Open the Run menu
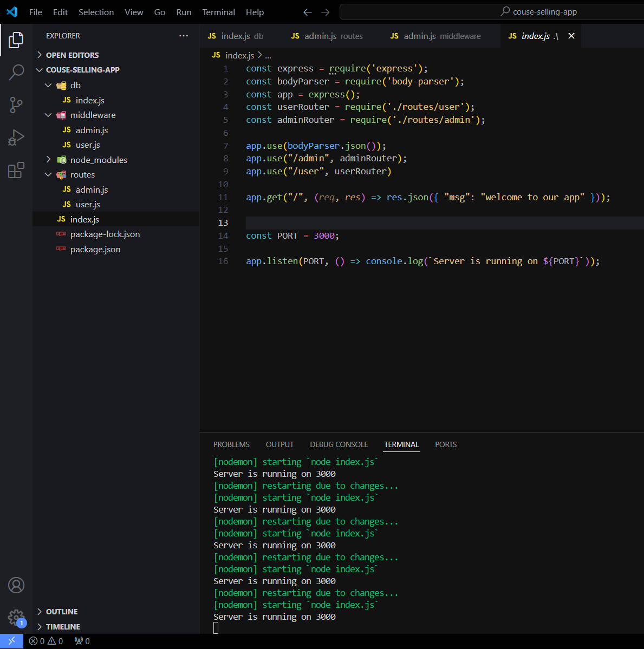Viewport: 644px width, 649px height. (x=183, y=12)
